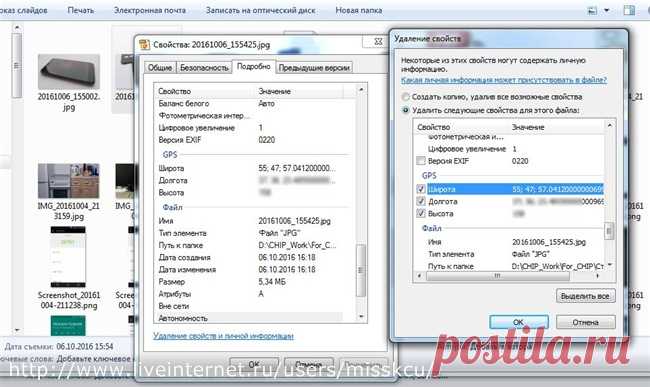Click the Отмена button in removal dialog
This screenshot has height=387, width=650.
point(585,322)
